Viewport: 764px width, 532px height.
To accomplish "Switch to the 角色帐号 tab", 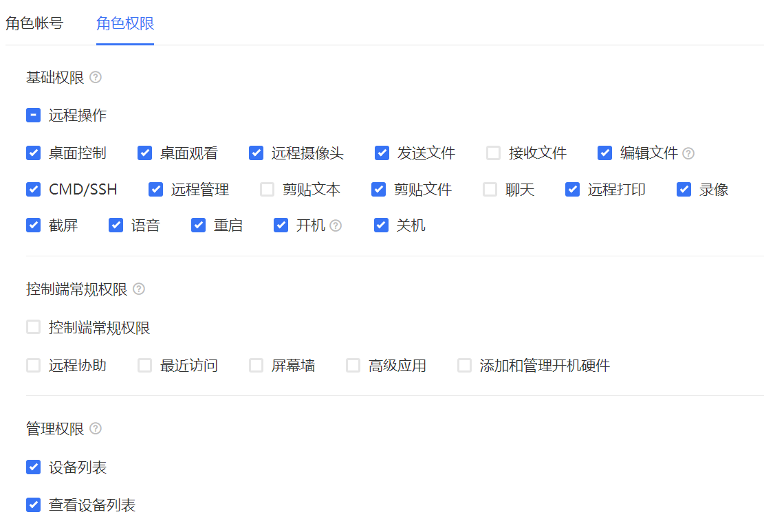I will click(34, 23).
